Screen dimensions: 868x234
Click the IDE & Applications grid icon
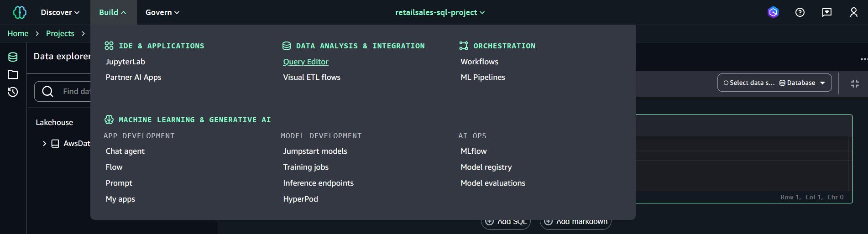tap(109, 46)
